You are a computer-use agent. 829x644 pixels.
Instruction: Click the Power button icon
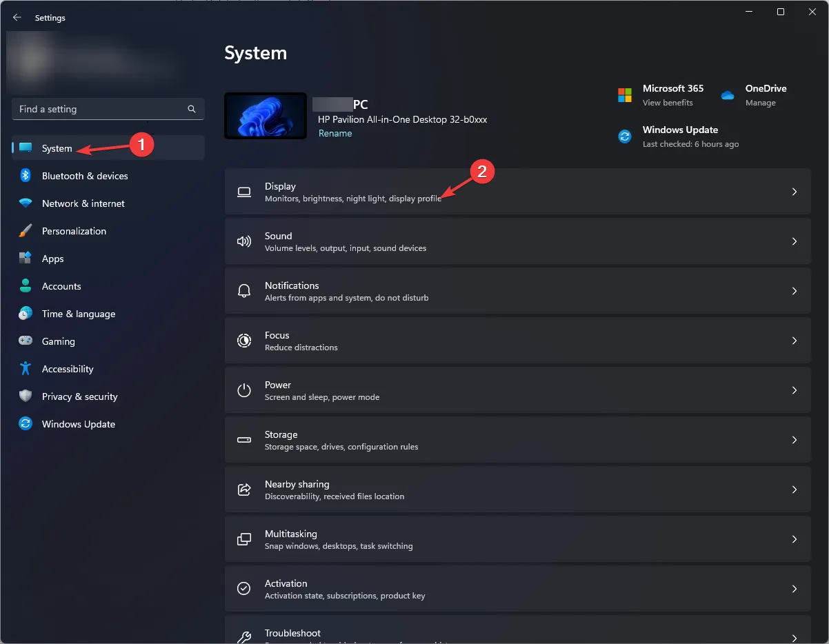point(244,390)
